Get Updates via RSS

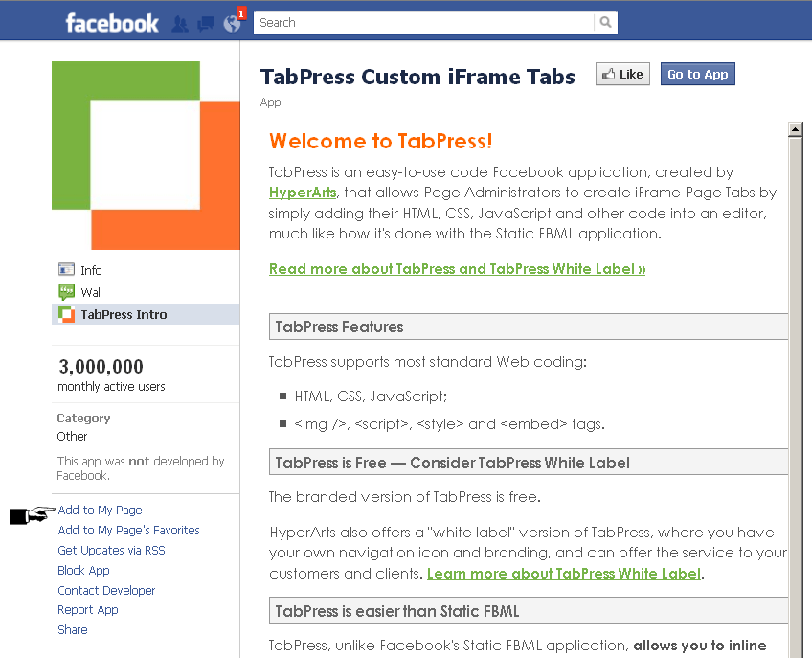(109, 550)
